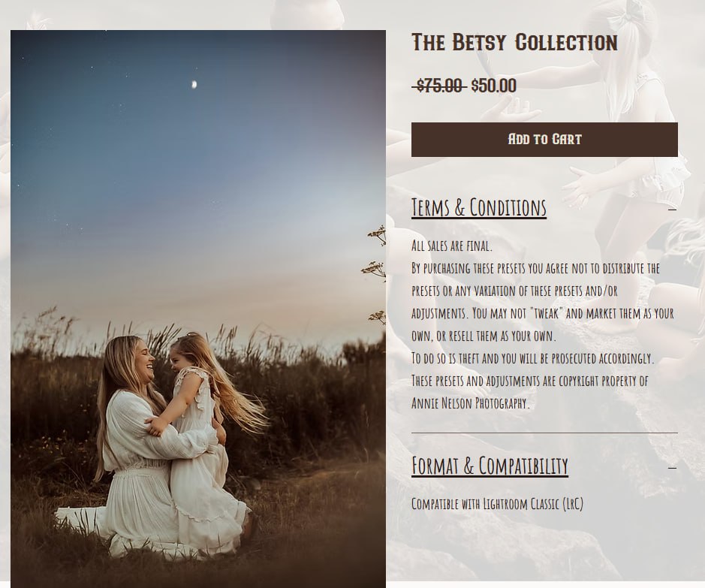Click the moon in the product photo
This screenshot has height=588, width=705.
tap(194, 84)
